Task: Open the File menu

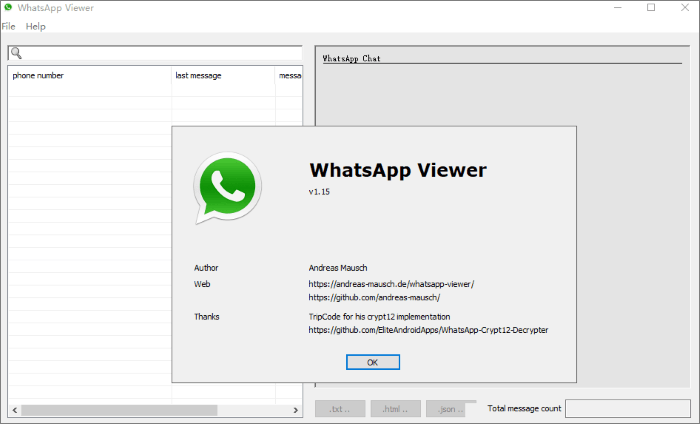Action: click(8, 26)
